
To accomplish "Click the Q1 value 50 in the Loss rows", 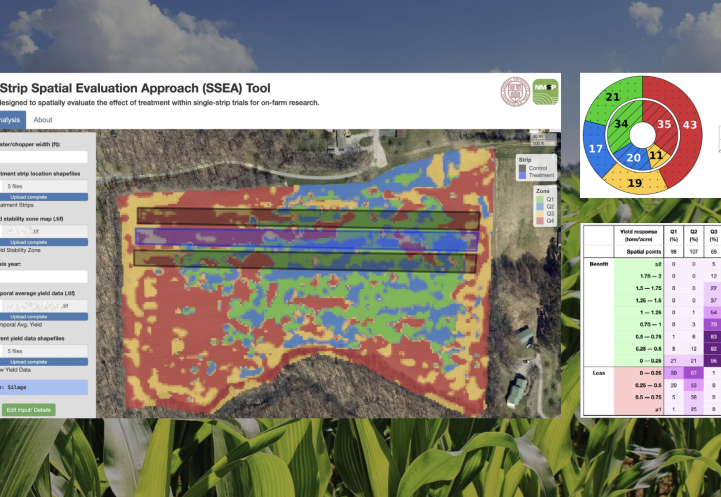I will [x=673, y=373].
